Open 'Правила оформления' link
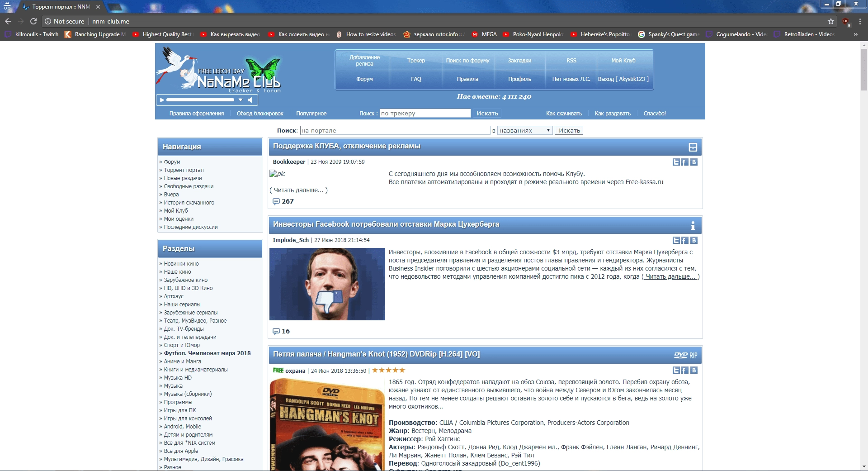 pos(197,114)
